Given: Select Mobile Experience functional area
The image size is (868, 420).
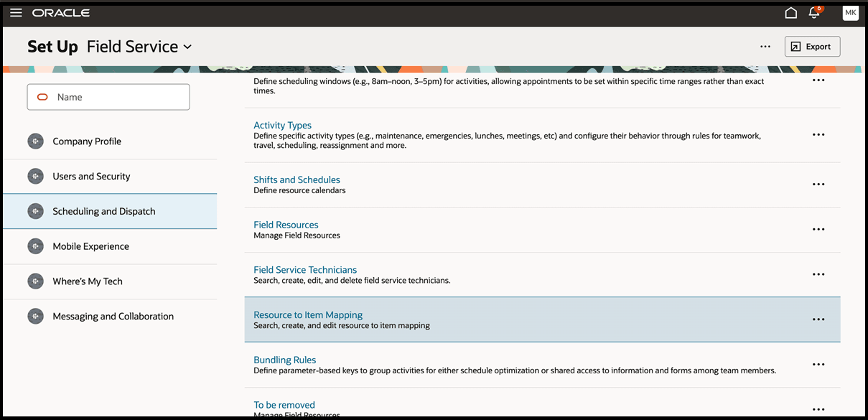Looking at the screenshot, I should coord(110,246).
